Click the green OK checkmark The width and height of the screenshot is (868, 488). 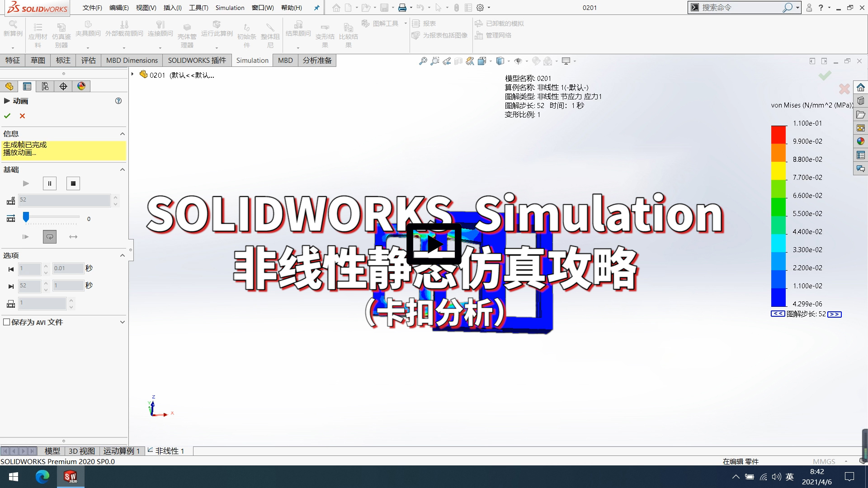point(7,116)
